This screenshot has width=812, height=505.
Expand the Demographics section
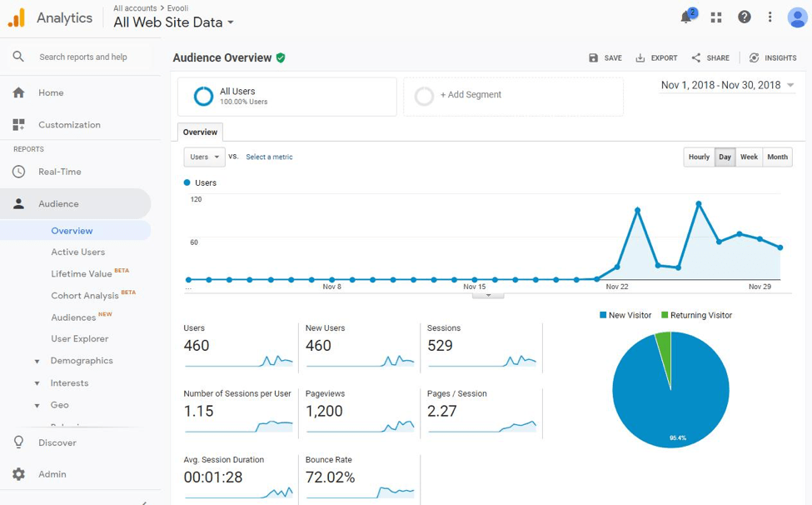[81, 361]
